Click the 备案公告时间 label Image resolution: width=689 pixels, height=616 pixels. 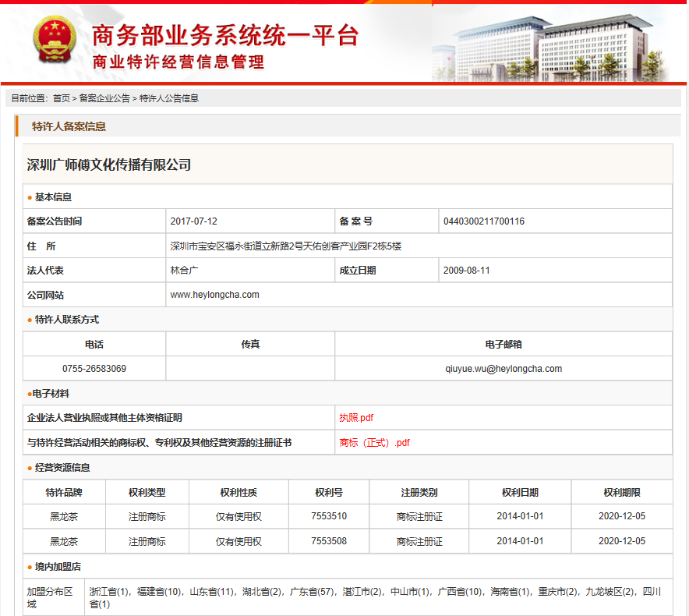[55, 221]
